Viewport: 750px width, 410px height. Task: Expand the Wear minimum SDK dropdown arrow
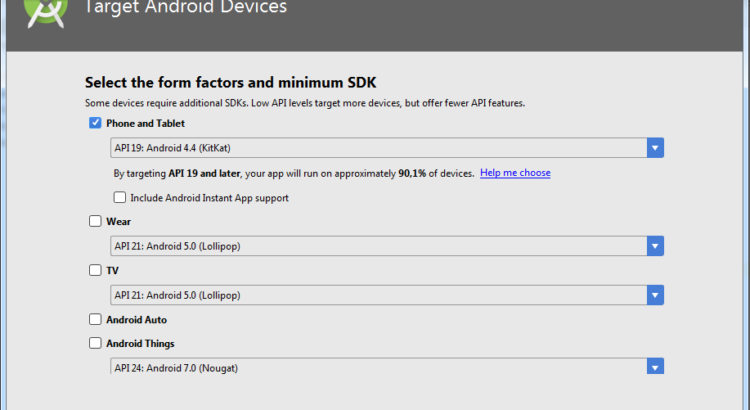(x=655, y=246)
